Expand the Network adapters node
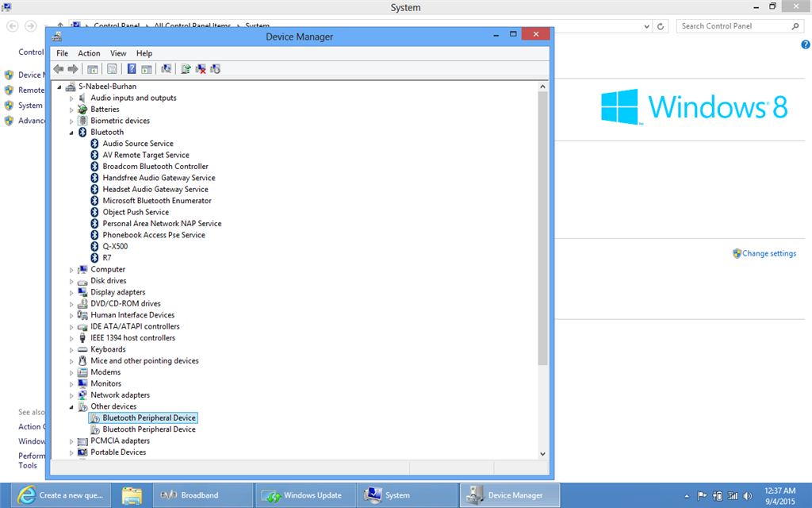Screen dimensions: 812x508 click(71, 395)
